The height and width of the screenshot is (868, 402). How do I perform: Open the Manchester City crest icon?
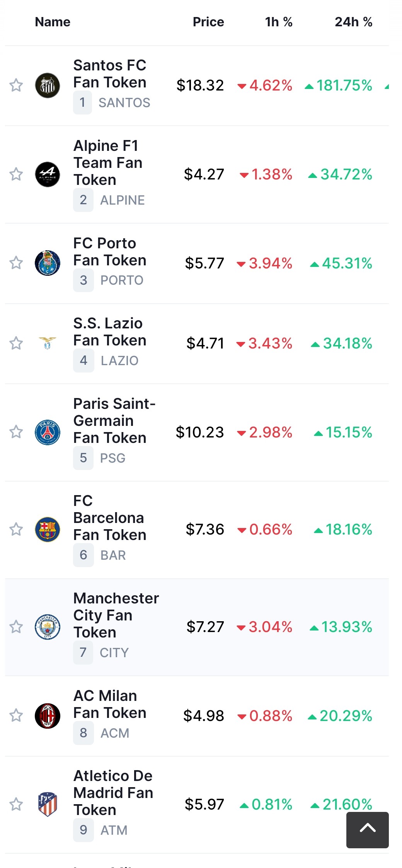point(48,627)
